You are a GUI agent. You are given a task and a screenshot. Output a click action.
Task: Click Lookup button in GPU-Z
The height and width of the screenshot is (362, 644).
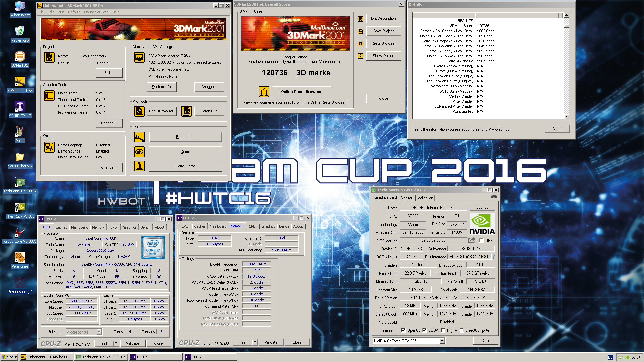pos(482,207)
